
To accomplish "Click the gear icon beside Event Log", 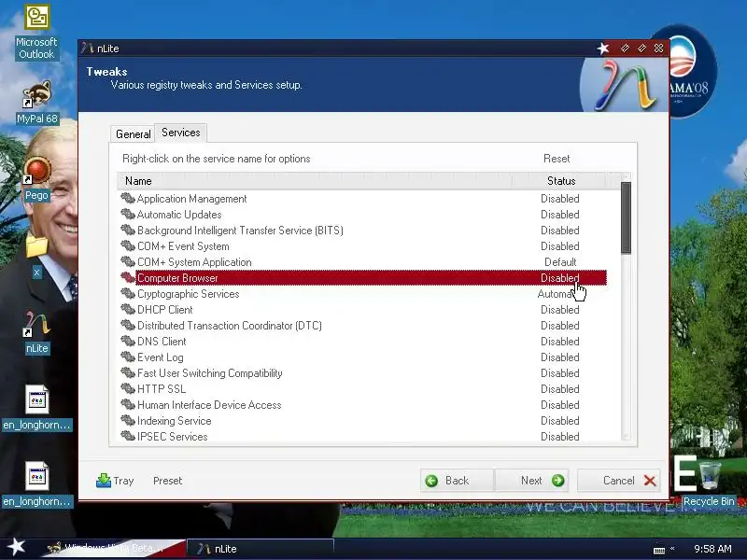I will click(x=128, y=357).
